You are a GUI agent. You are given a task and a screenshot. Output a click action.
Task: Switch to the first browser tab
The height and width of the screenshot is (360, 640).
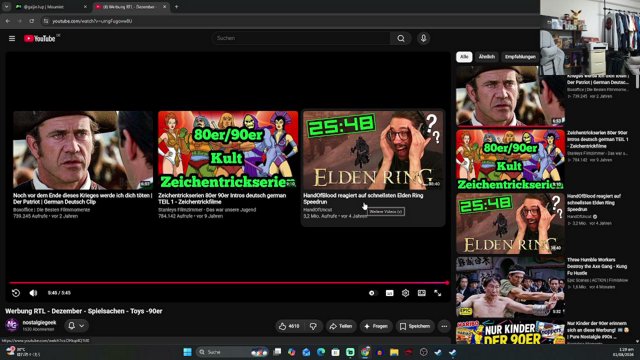[50, 7]
